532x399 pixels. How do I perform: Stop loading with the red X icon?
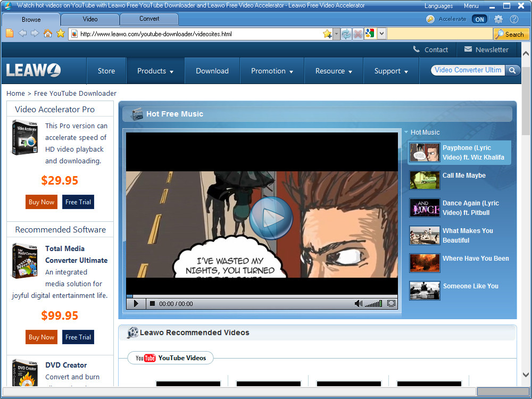358,34
